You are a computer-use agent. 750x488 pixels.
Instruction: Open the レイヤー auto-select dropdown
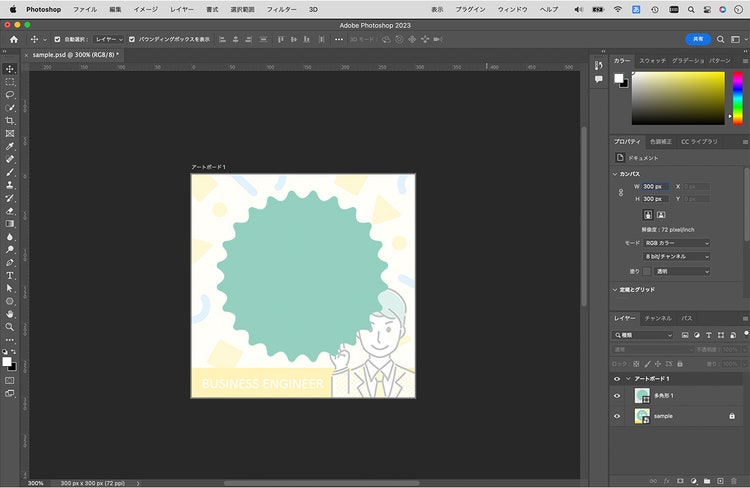109,39
